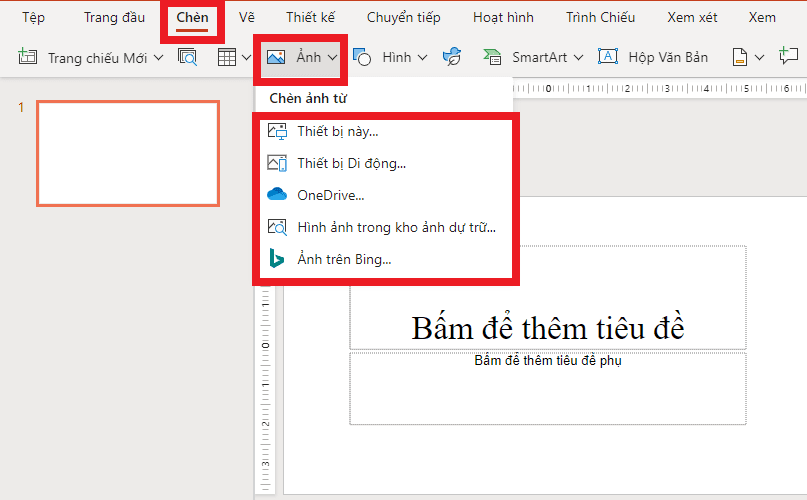Screen dimensions: 807x500
Task: Go to the Hoạt hình tab
Action: tap(503, 18)
